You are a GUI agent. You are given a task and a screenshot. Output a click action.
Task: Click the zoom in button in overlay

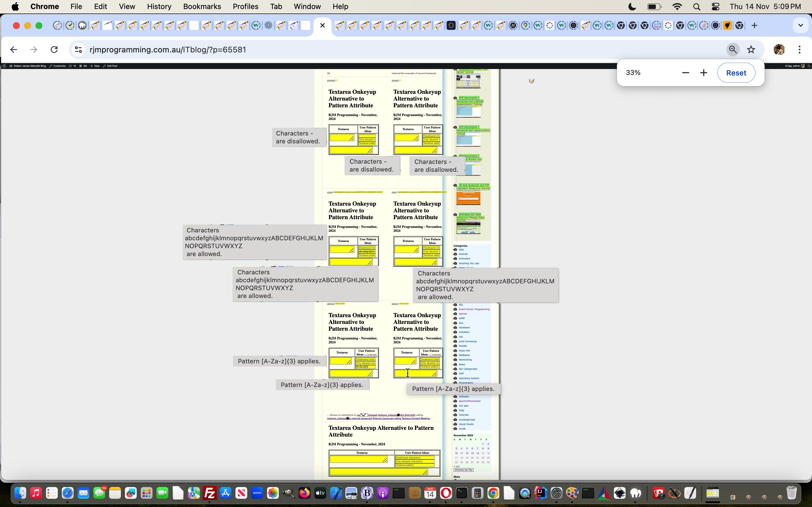pos(704,72)
